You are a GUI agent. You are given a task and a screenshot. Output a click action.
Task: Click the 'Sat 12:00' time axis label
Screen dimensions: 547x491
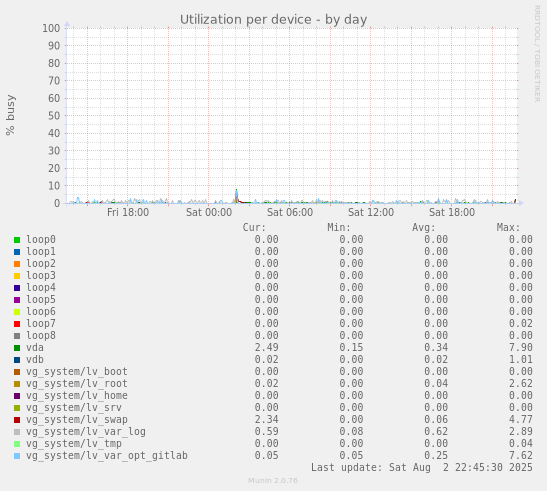click(371, 212)
